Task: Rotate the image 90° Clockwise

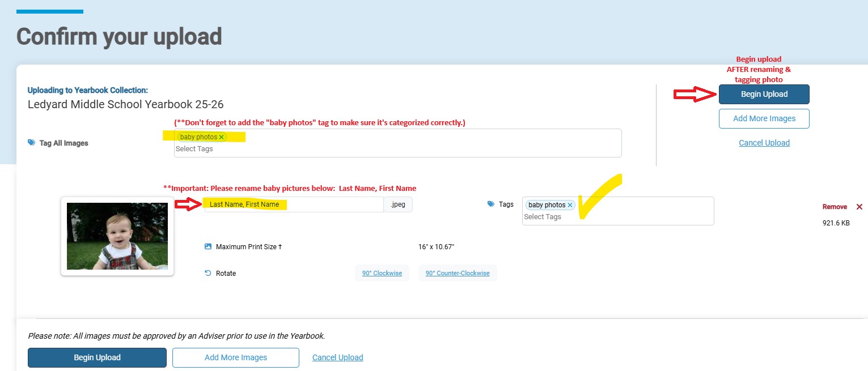Action: point(382,273)
